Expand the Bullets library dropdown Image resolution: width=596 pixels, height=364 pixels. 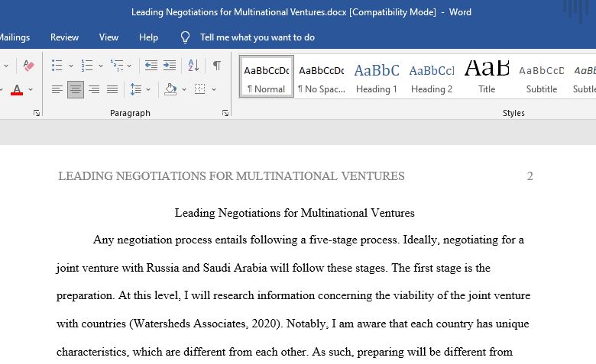point(71,66)
